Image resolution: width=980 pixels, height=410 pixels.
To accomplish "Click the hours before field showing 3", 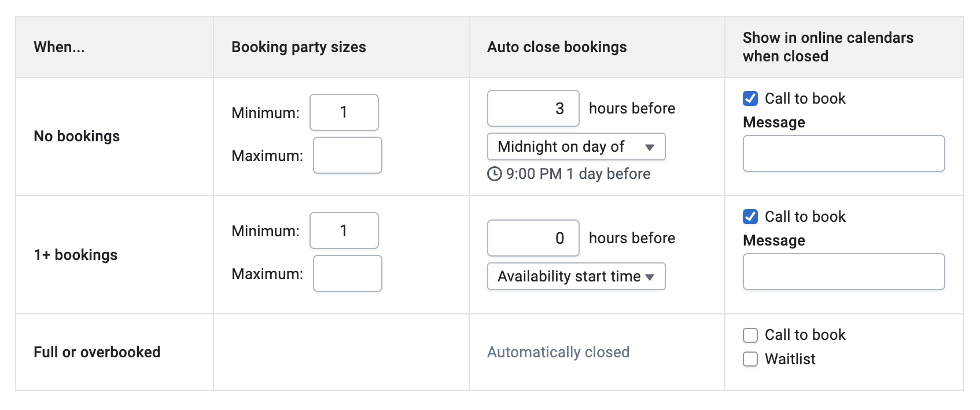I will (x=533, y=108).
